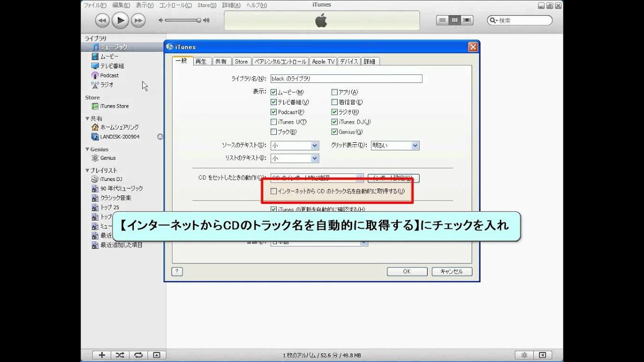Image resolution: width=644 pixels, height=362 pixels.
Task: Open the リストのテキスト size dropdown
Action: pos(295,158)
